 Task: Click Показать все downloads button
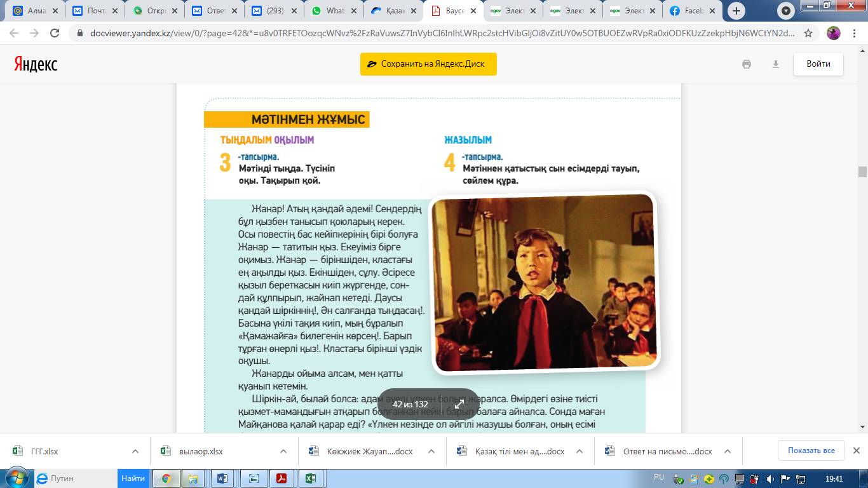811,451
